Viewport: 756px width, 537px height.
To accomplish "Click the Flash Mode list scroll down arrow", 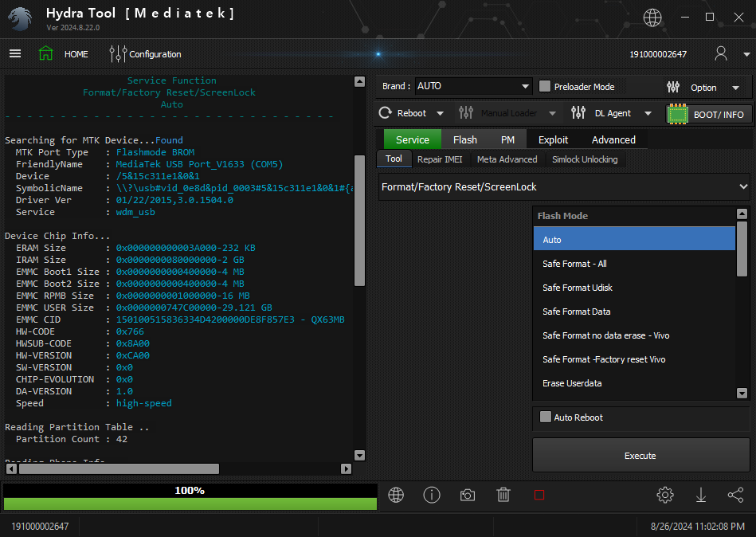I will [x=742, y=394].
